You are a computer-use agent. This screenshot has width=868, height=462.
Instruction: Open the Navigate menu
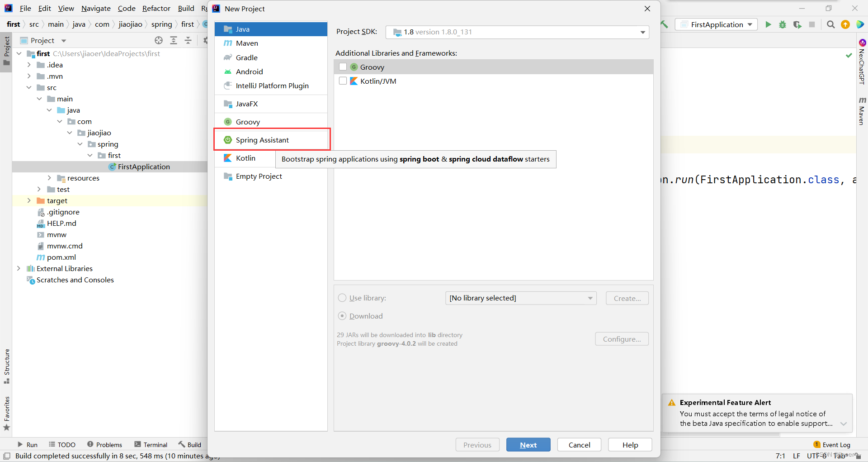coord(96,9)
